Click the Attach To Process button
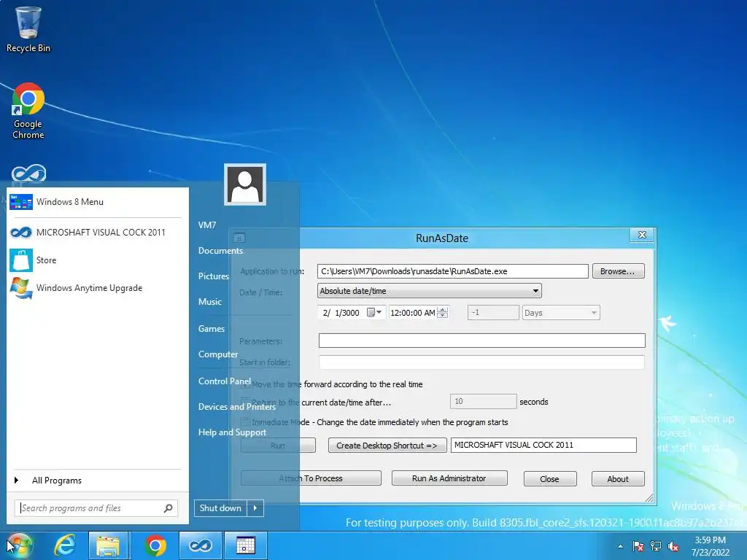The width and height of the screenshot is (747, 560). pos(311,478)
